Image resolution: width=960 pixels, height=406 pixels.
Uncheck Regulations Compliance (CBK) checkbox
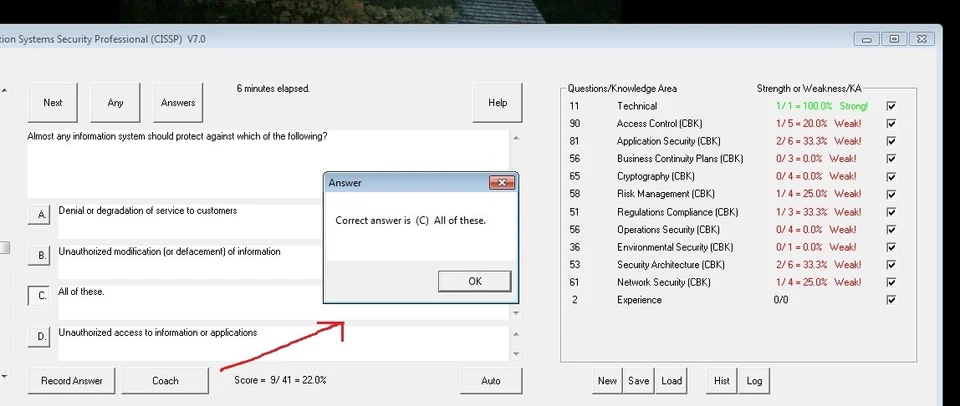[891, 212]
